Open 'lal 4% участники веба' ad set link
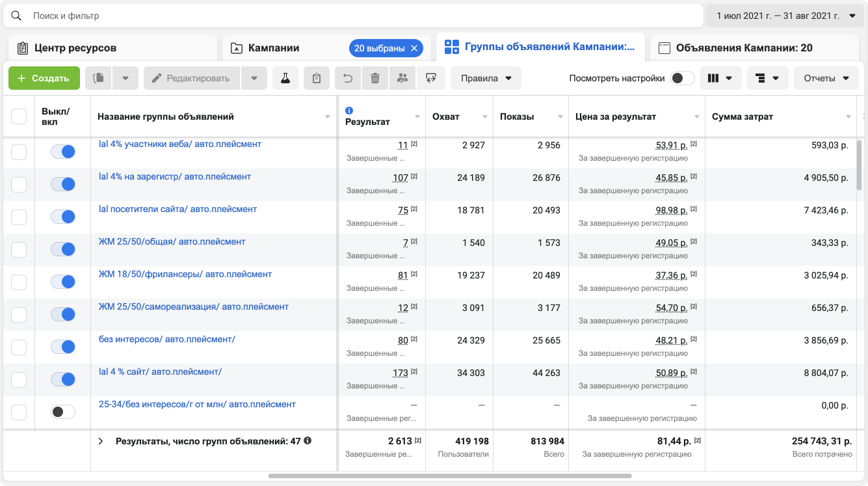This screenshot has width=868, height=486. (180, 144)
